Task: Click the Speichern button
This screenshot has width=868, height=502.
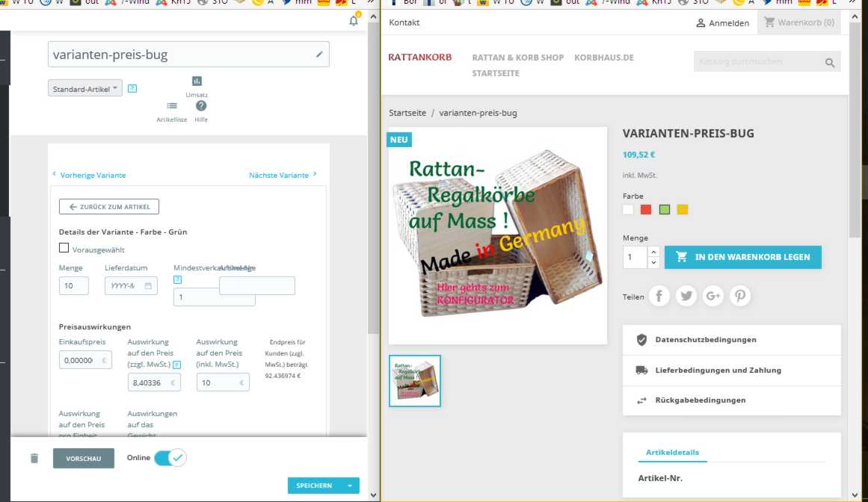Action: (314, 486)
